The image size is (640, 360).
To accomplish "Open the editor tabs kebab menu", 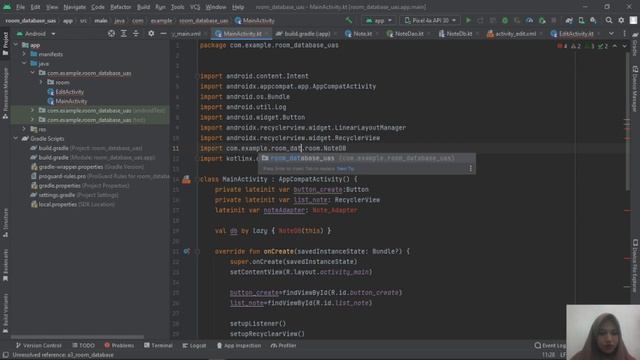I will [x=624, y=33].
